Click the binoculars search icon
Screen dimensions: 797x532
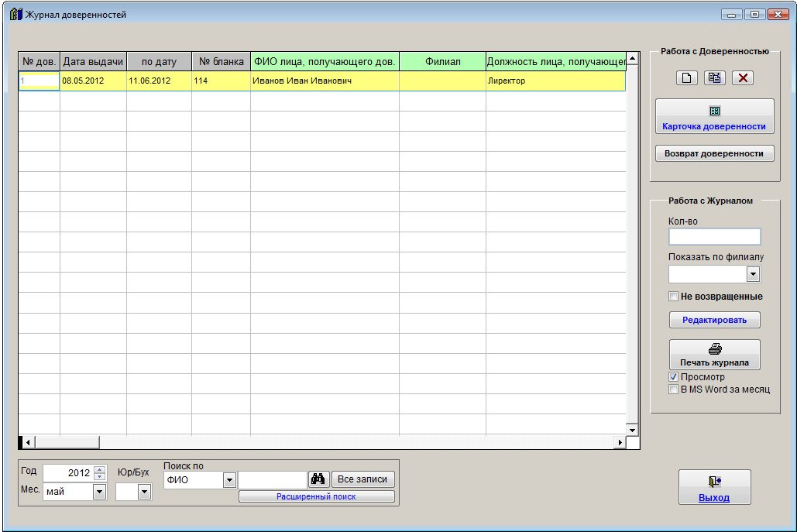tap(318, 479)
